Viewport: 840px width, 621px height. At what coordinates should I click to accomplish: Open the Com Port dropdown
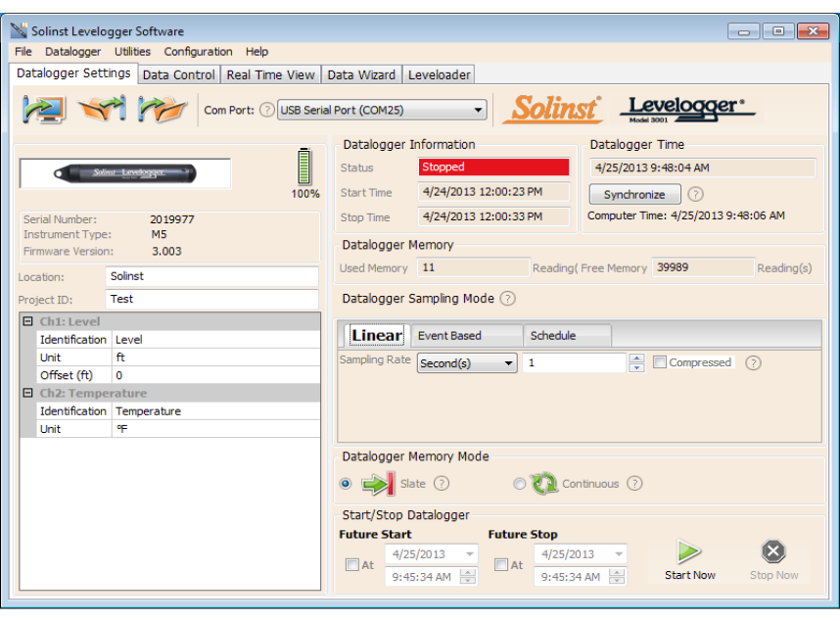coord(478,110)
